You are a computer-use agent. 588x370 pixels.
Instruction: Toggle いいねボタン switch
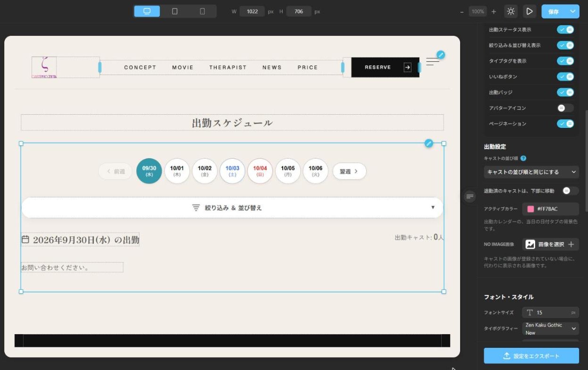click(565, 76)
